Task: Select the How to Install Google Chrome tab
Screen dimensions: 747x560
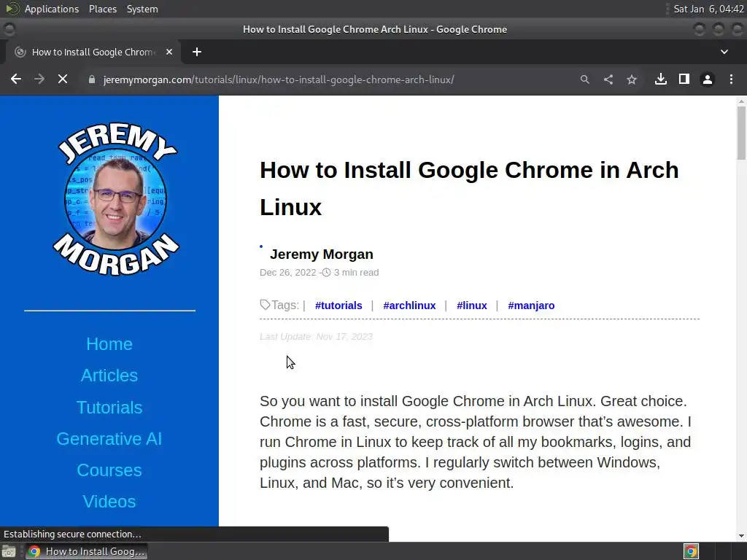Action: [x=93, y=52]
